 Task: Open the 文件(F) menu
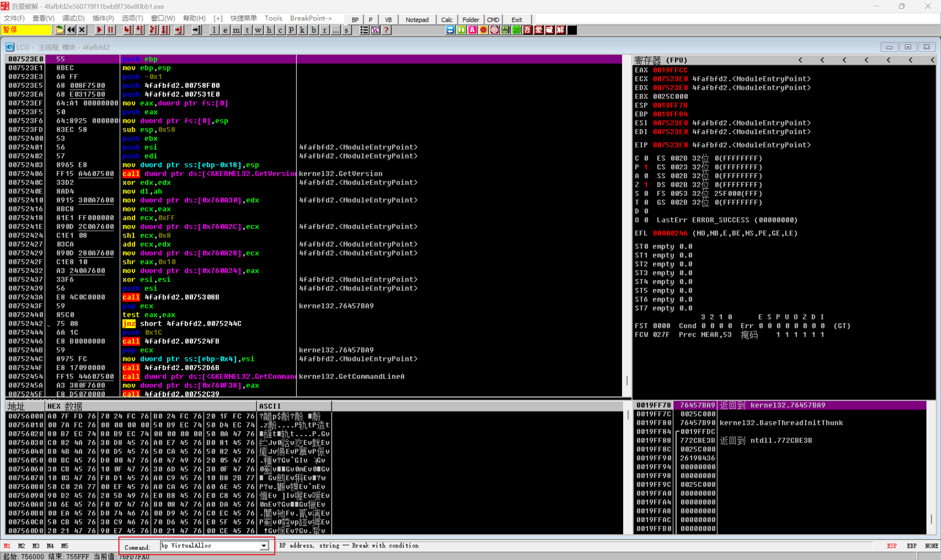point(14,18)
